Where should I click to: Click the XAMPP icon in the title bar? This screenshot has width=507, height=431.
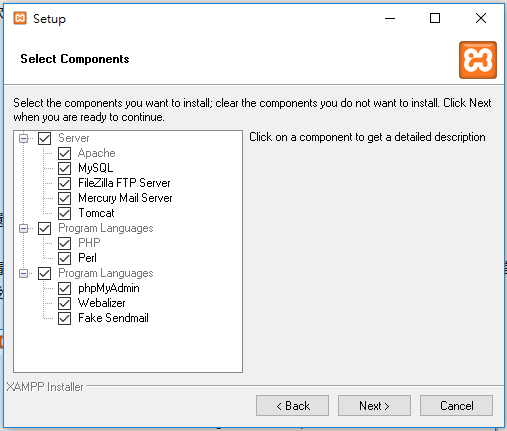coord(20,18)
